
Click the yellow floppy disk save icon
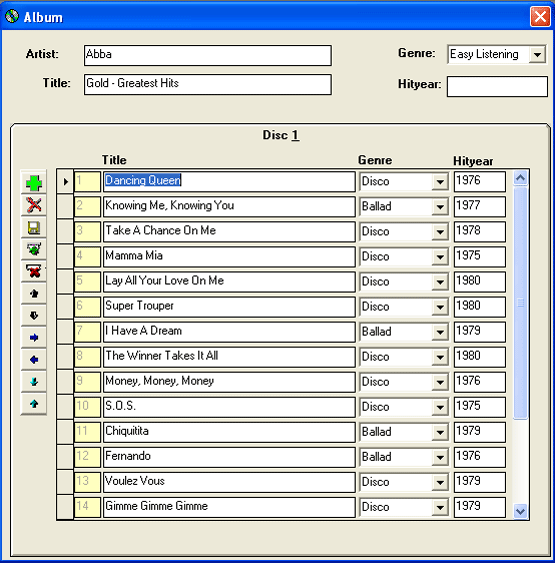[34, 228]
